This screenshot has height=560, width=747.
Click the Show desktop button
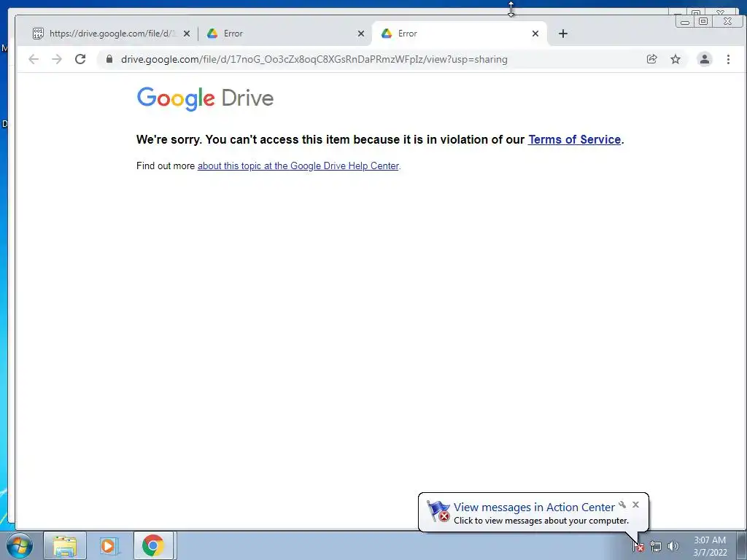(x=741, y=545)
